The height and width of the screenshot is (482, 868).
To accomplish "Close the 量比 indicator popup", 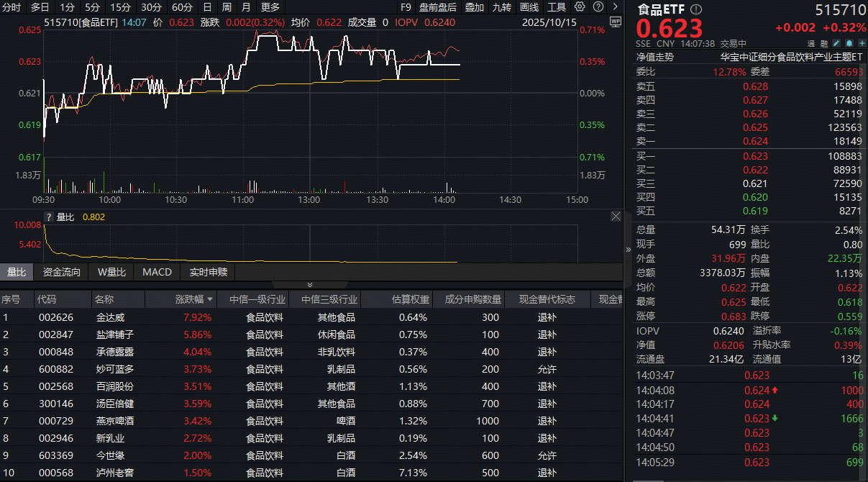I will (x=616, y=216).
